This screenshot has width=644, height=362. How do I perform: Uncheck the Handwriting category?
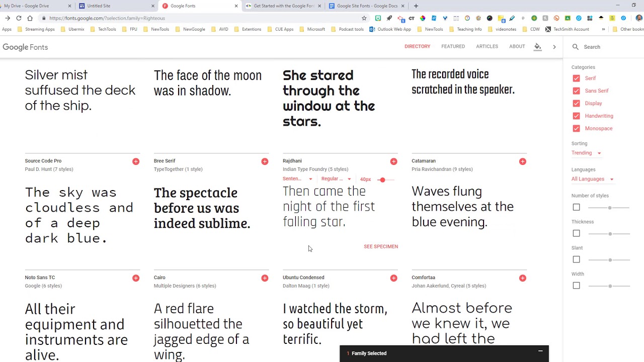point(576,116)
